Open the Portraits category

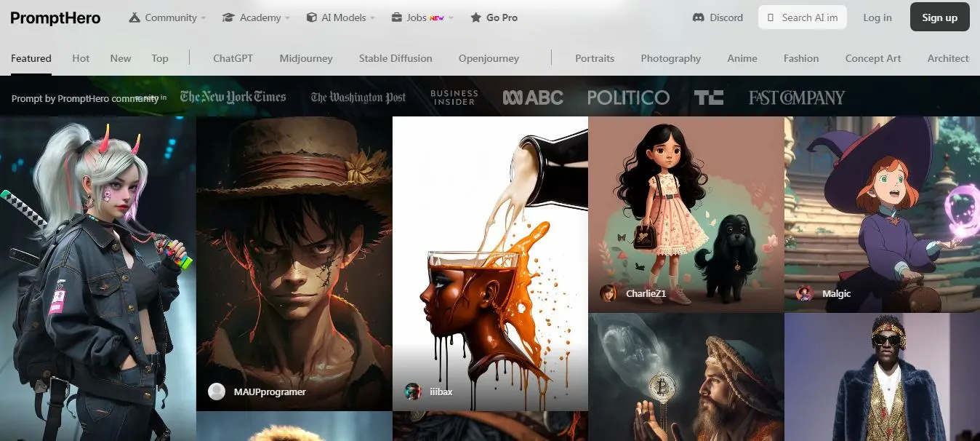point(595,58)
